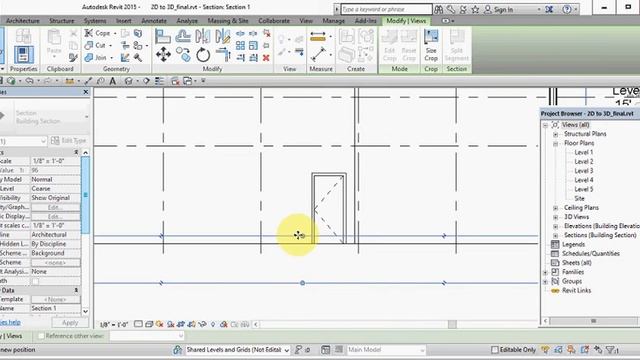Click the Project Browser horizontal scrollbar
This screenshot has height=360, width=640.
click(x=593, y=321)
